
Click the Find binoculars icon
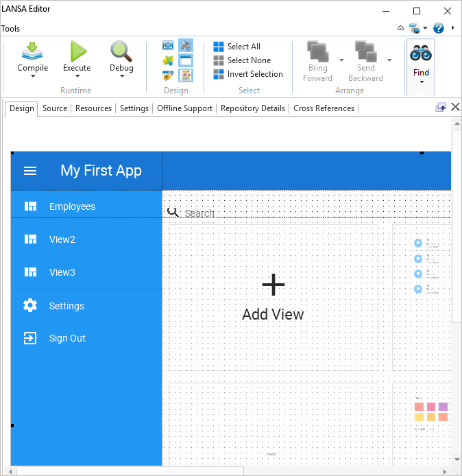coord(421,53)
